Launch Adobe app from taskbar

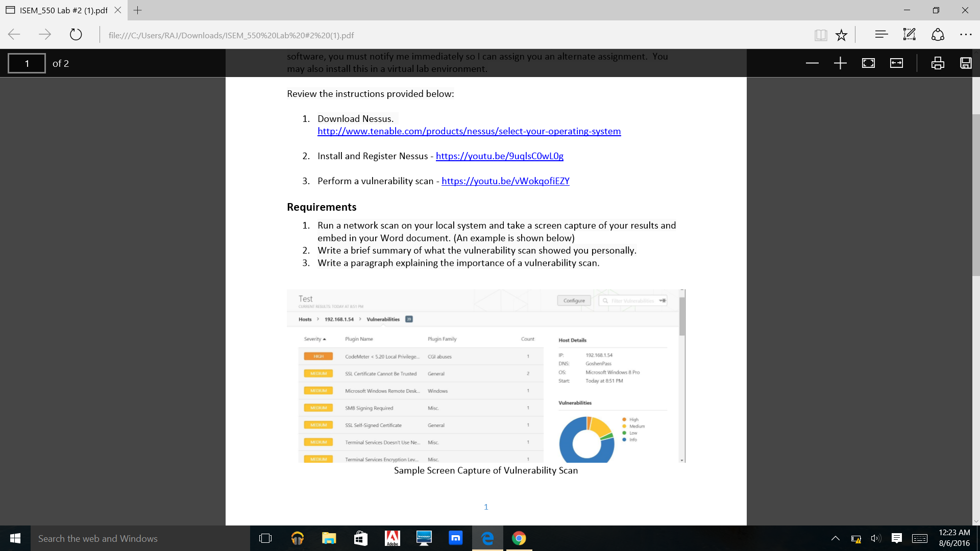(x=393, y=538)
